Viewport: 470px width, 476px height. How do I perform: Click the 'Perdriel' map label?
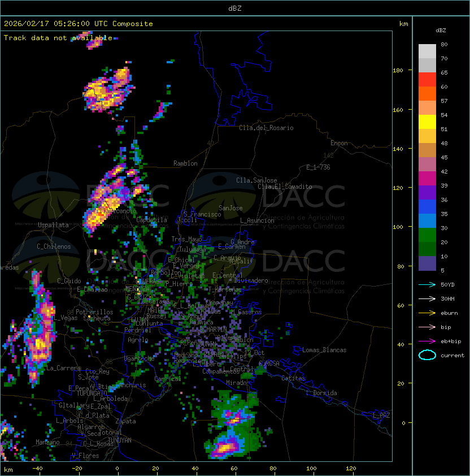(138, 330)
